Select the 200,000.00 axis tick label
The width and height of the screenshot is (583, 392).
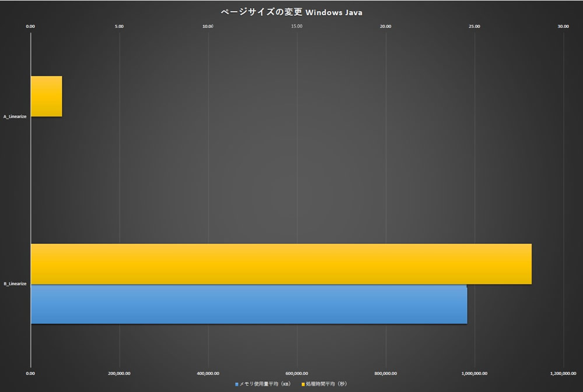120,373
